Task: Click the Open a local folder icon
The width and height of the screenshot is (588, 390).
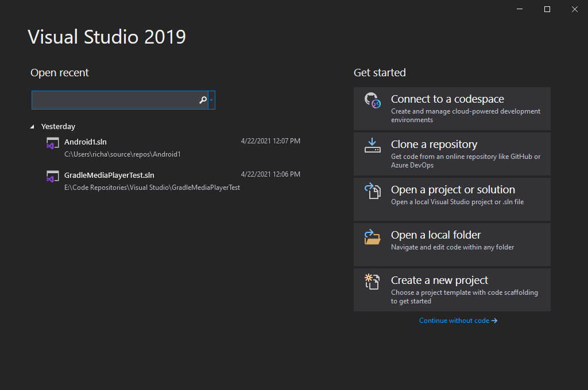Action: [372, 237]
